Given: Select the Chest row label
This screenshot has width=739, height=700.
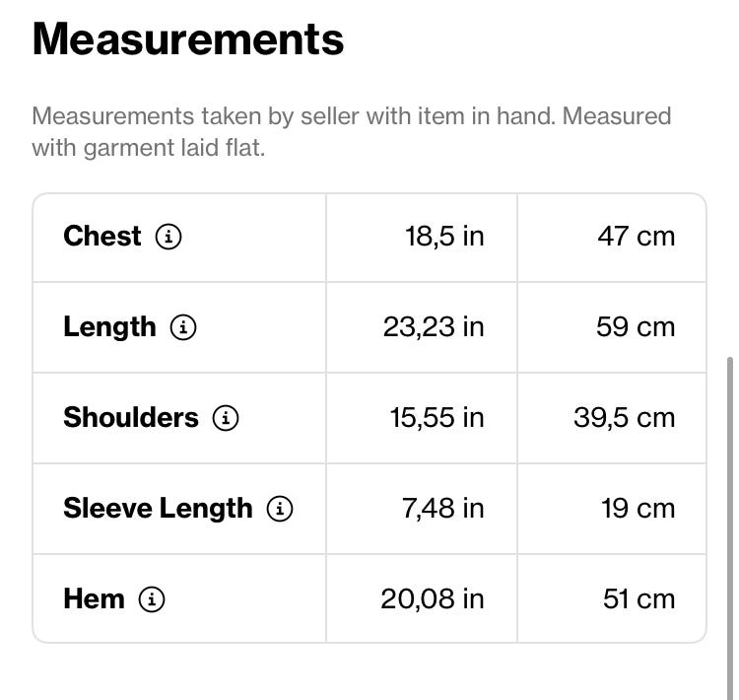Looking at the screenshot, I should [x=102, y=237].
